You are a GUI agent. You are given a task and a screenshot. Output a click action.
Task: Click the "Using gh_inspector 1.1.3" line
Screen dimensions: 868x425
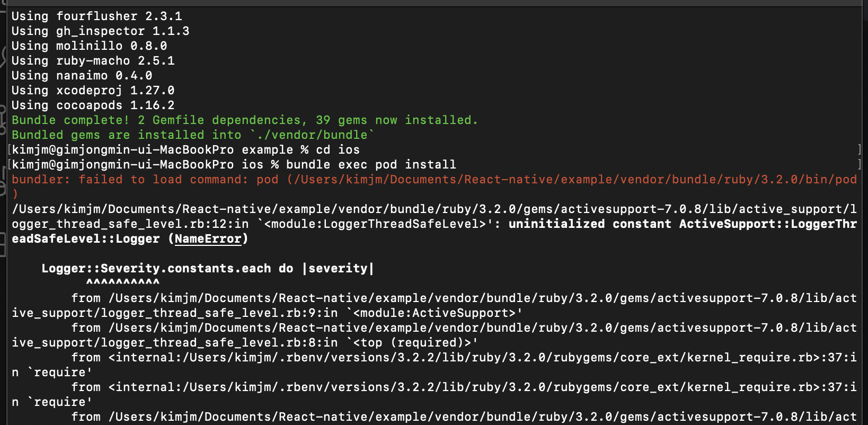[x=100, y=31]
